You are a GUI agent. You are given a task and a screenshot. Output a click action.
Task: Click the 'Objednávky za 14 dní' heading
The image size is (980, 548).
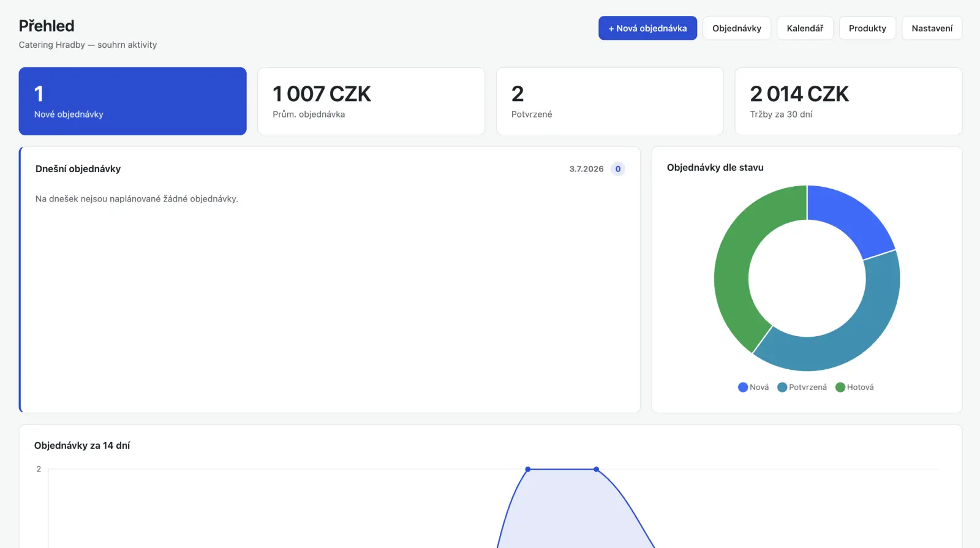(x=82, y=446)
